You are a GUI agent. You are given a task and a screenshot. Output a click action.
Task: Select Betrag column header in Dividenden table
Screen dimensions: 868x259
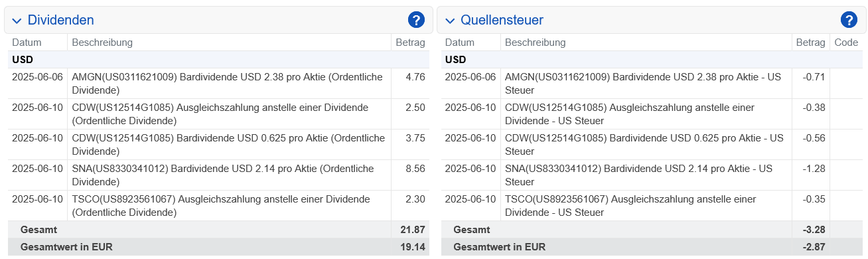tap(410, 43)
